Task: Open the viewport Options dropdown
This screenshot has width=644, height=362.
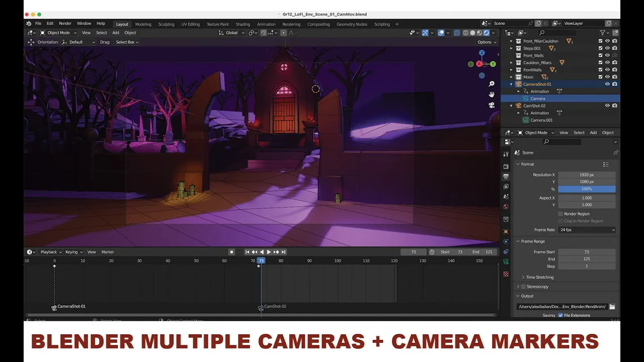Action: click(487, 42)
